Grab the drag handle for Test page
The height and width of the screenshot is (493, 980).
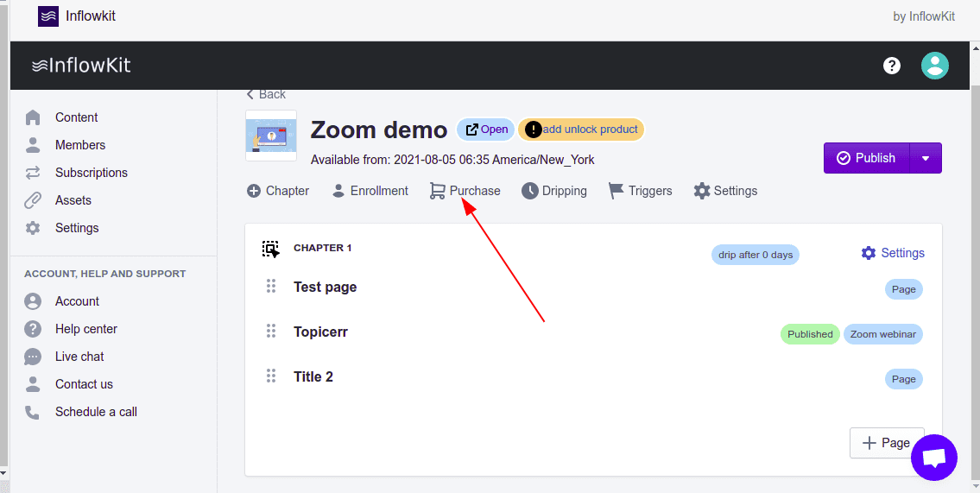[x=271, y=287]
